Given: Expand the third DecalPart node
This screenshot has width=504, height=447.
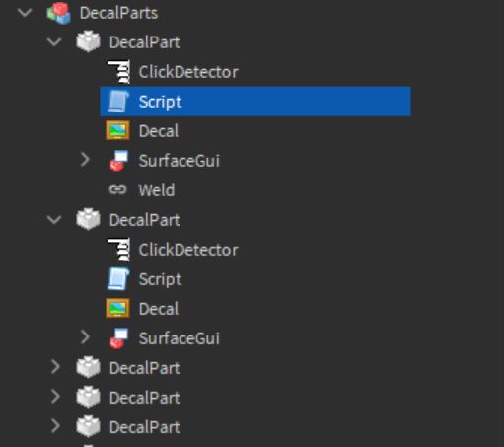Looking at the screenshot, I should [55, 367].
